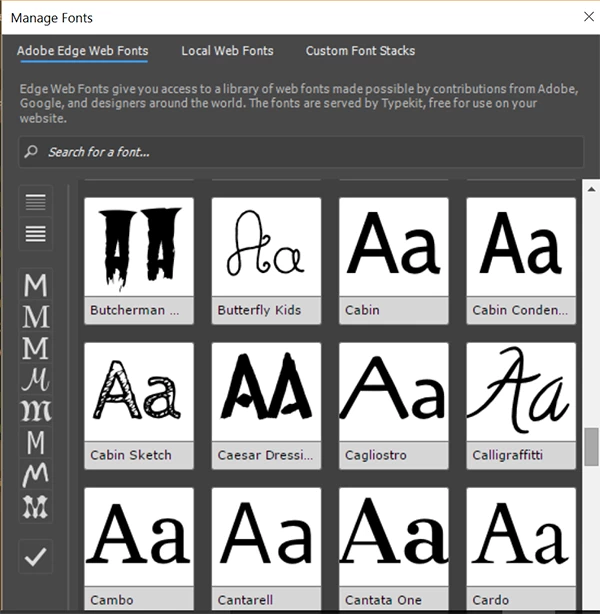Click the 'Cardo' font name label

490,600
